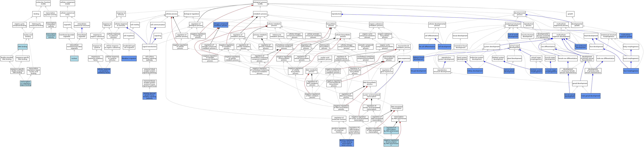Click the 'fat pad development' node
Viewport: 644px width, 147px height.
419,71
